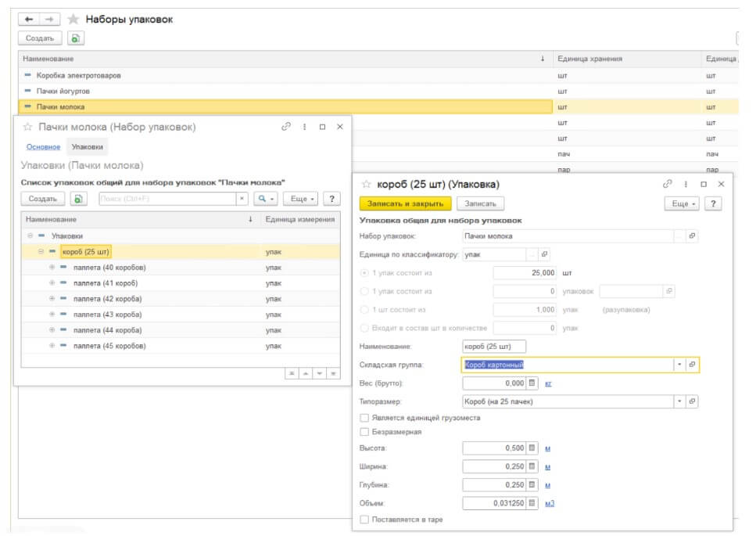
Task: Click into the Наименование input field
Action: [x=494, y=346]
